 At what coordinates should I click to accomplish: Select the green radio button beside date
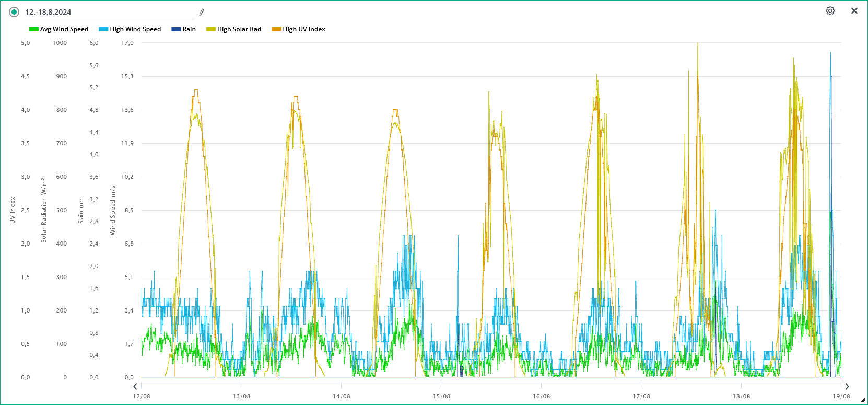tap(14, 12)
